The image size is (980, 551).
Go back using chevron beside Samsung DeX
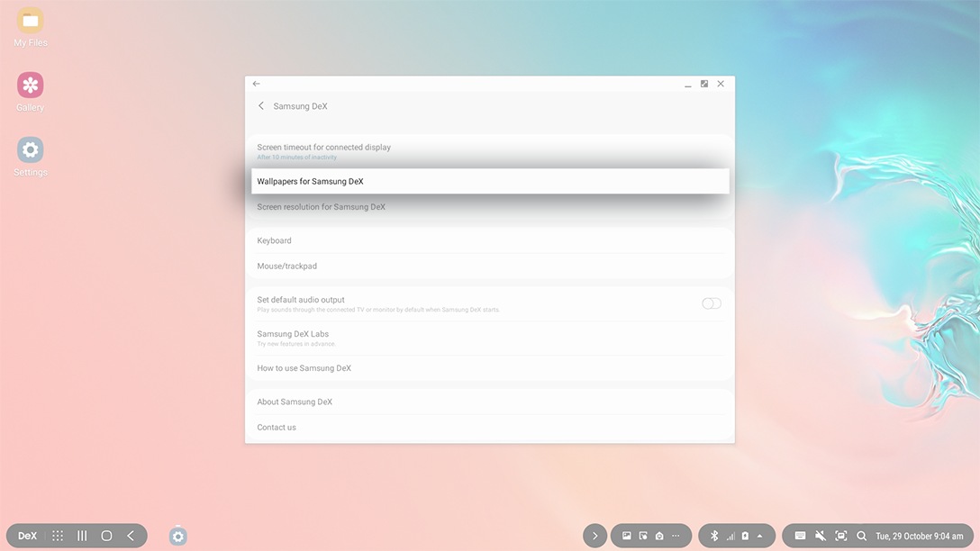[x=261, y=106]
